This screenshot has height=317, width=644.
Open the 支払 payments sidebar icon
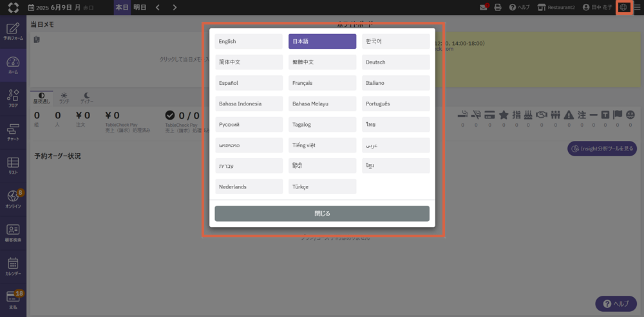13,300
